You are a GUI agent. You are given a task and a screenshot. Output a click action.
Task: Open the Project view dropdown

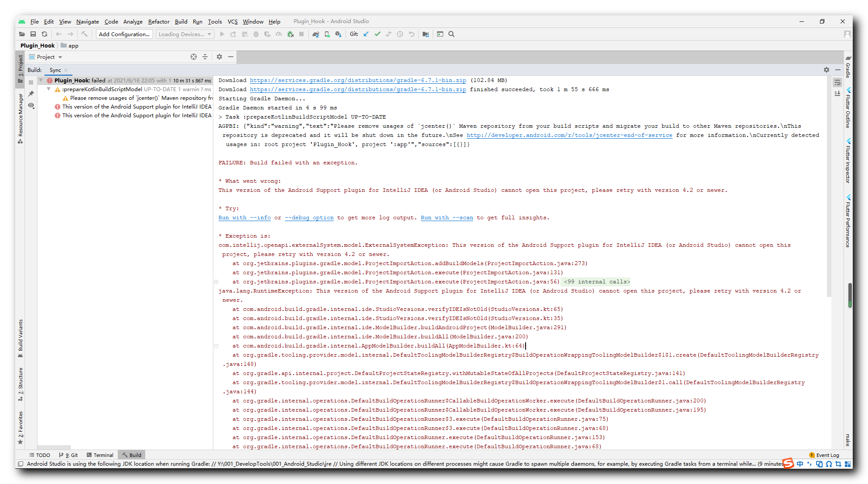[49, 57]
